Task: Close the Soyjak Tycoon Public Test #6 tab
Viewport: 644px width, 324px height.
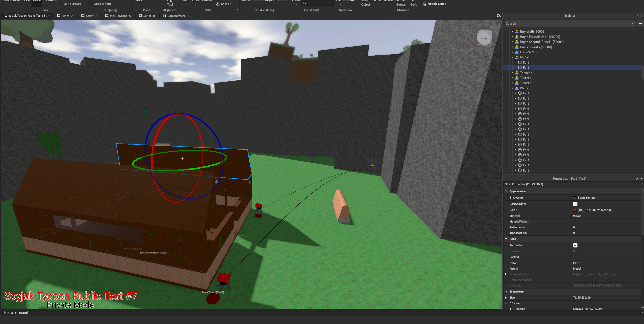Action: (x=48, y=16)
